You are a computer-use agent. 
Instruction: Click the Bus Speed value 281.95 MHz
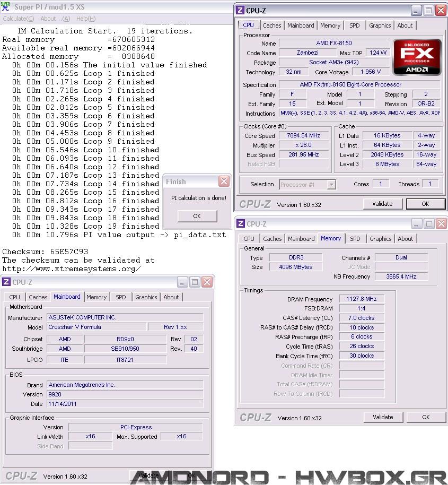[x=303, y=154]
